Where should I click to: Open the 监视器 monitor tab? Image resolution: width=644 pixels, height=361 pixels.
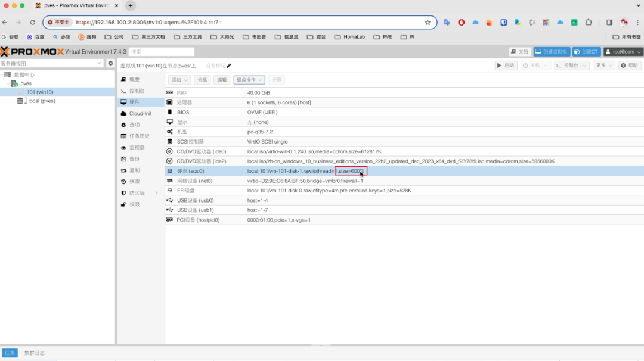click(141, 148)
